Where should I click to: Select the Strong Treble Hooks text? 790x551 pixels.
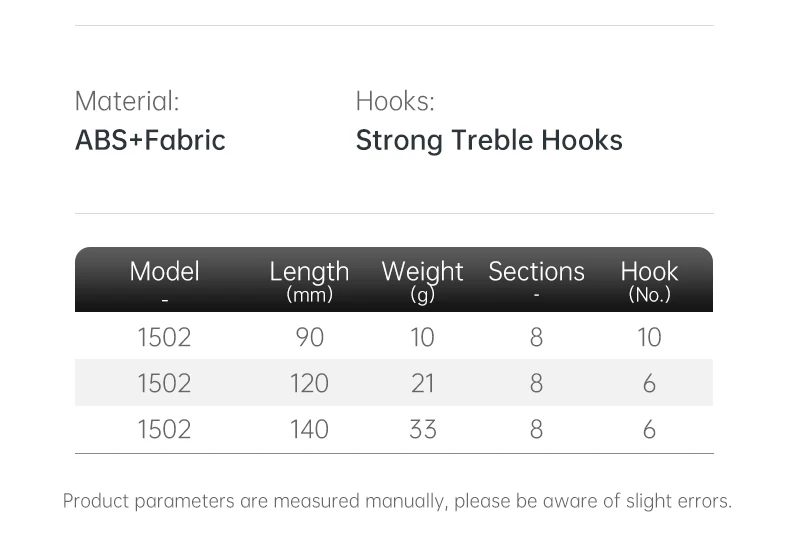tap(489, 140)
